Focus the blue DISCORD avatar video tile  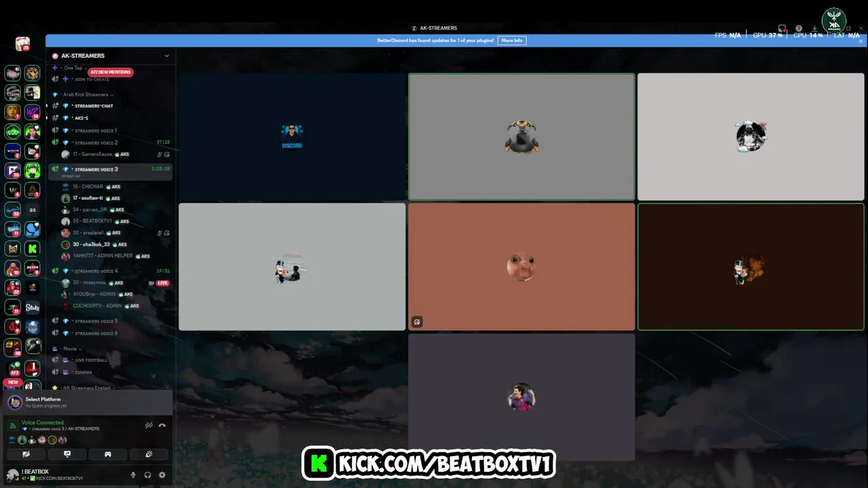(292, 137)
